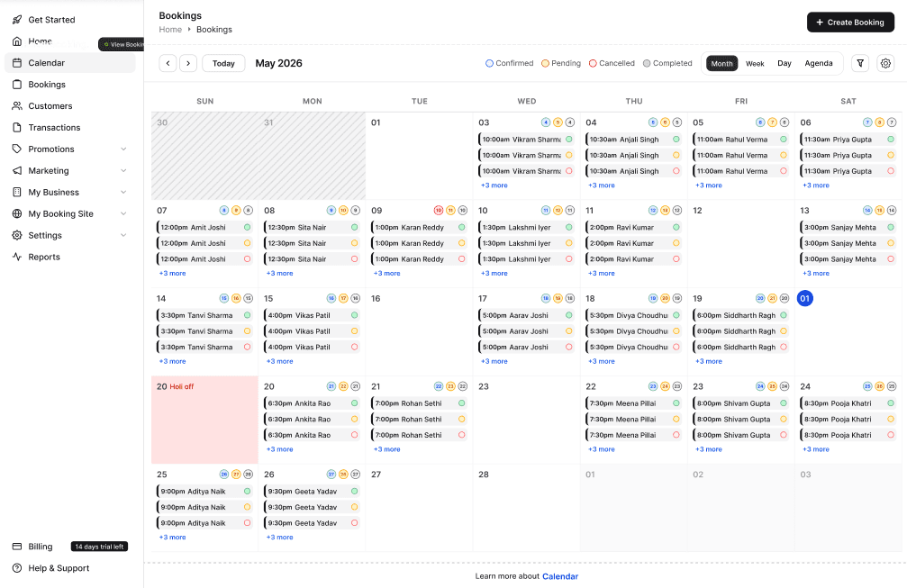
Task: Click the Settings gear icon in sidebar
Action: coord(17,235)
